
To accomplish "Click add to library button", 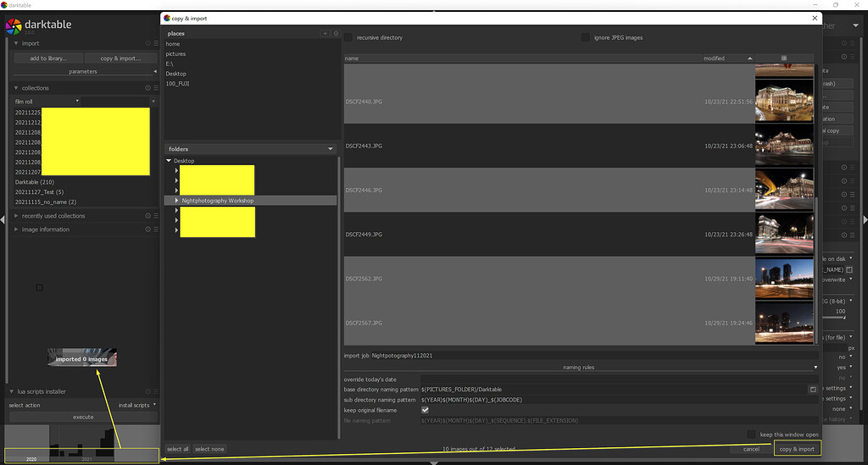I will tap(48, 58).
